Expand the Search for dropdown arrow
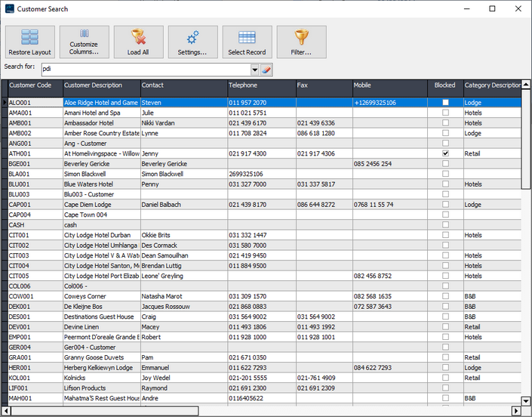 click(254, 69)
